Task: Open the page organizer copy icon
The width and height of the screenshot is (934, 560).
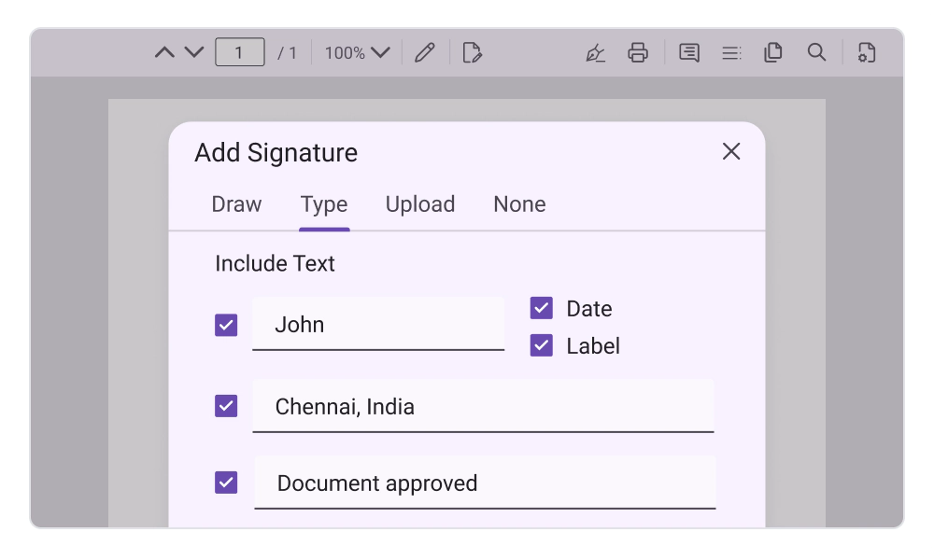Action: (x=773, y=52)
